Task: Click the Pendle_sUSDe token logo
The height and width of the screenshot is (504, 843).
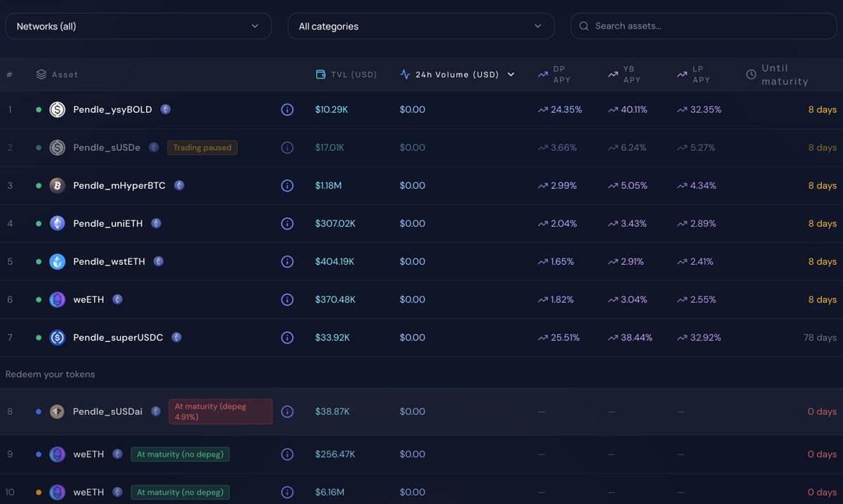Action: coord(58,147)
